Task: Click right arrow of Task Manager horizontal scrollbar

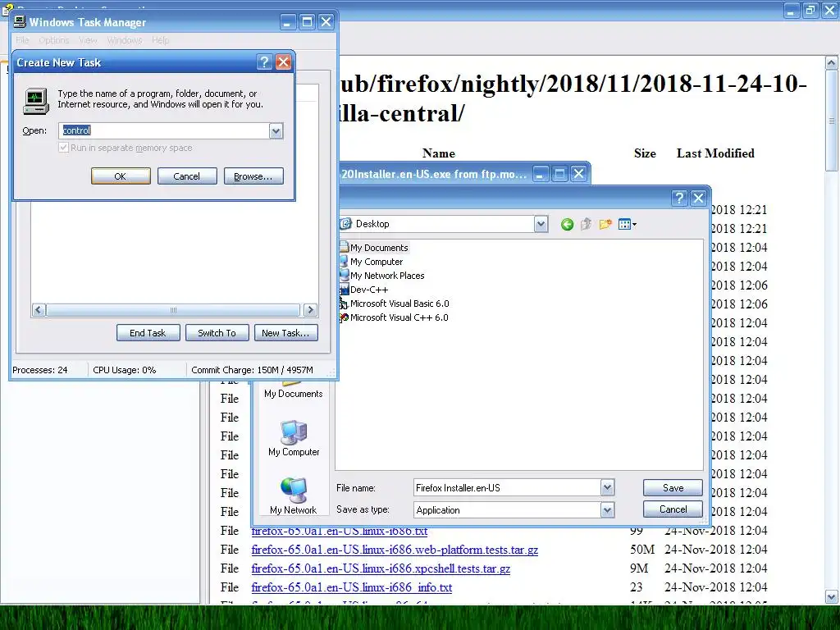Action: (310, 309)
